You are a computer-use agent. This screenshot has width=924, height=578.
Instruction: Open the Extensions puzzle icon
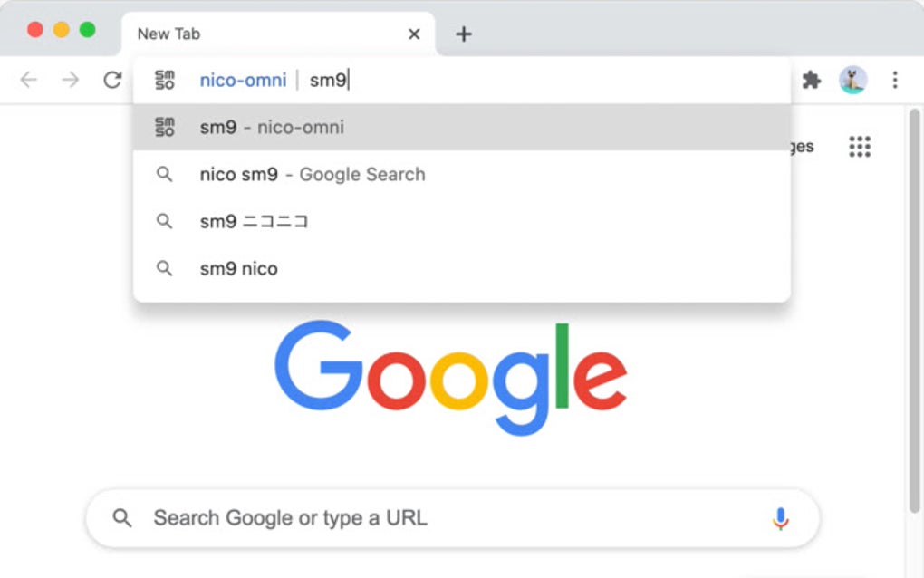click(812, 80)
